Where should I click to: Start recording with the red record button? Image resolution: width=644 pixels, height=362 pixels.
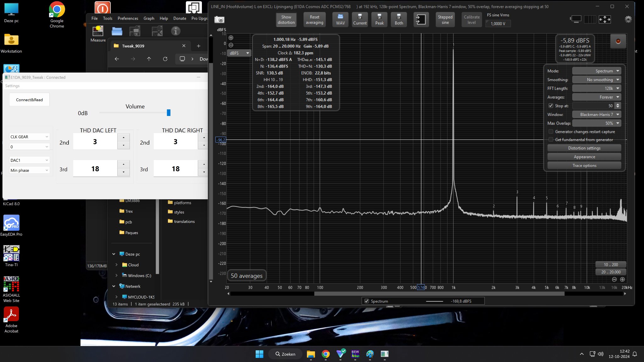[618, 41]
